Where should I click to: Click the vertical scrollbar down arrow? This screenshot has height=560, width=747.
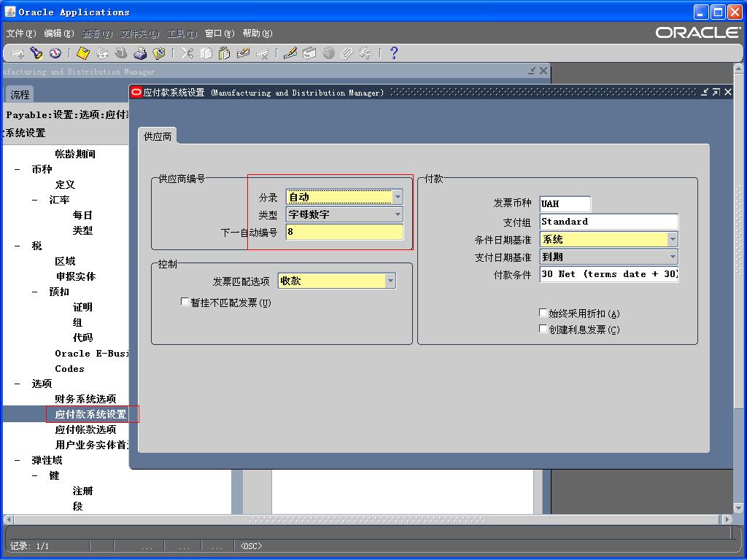[738, 508]
